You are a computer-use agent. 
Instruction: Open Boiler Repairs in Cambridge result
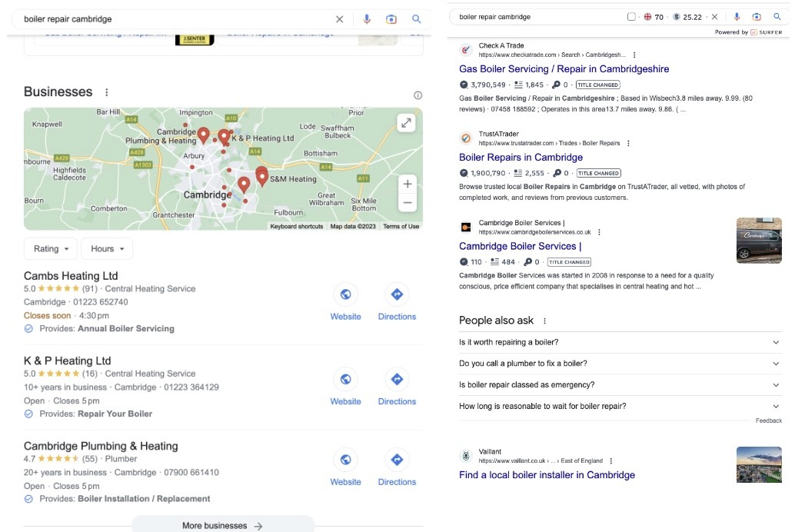point(521,157)
